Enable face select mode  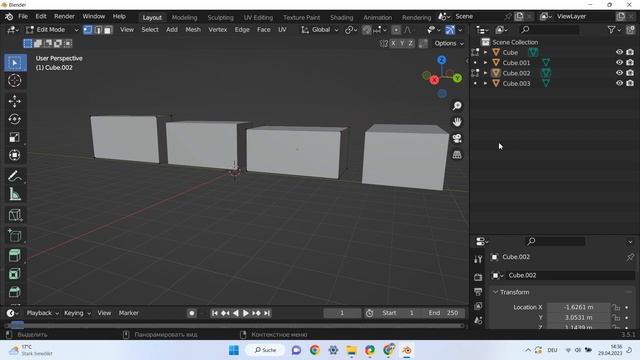coord(108,30)
